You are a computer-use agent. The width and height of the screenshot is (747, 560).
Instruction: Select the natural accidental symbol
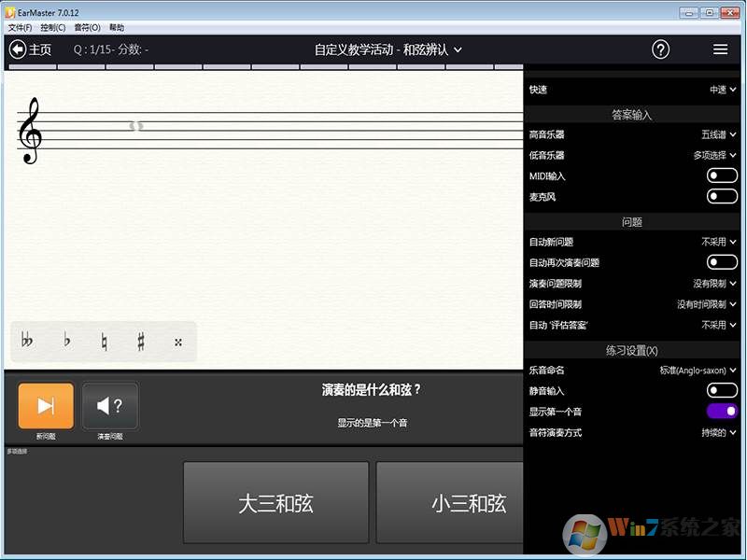pos(104,342)
